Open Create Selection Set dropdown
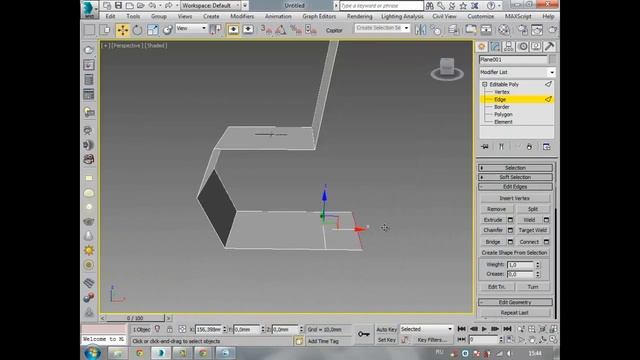 (x=382, y=28)
